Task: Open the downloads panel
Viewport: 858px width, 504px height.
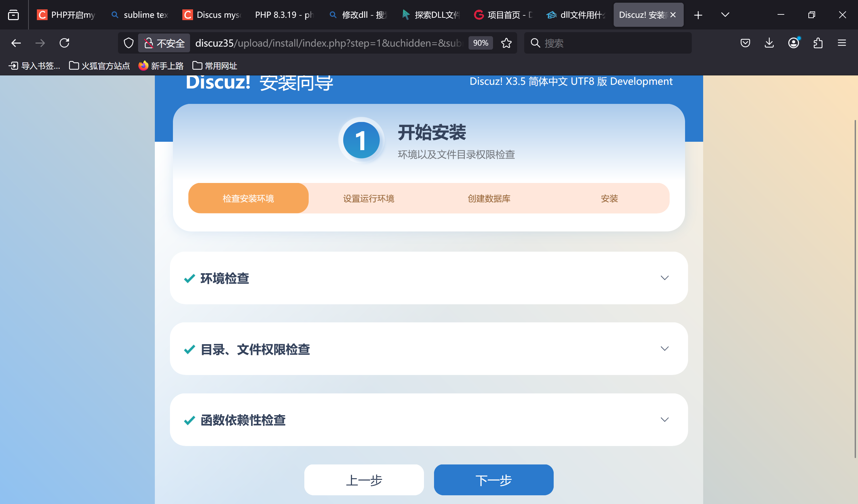Action: click(x=769, y=43)
